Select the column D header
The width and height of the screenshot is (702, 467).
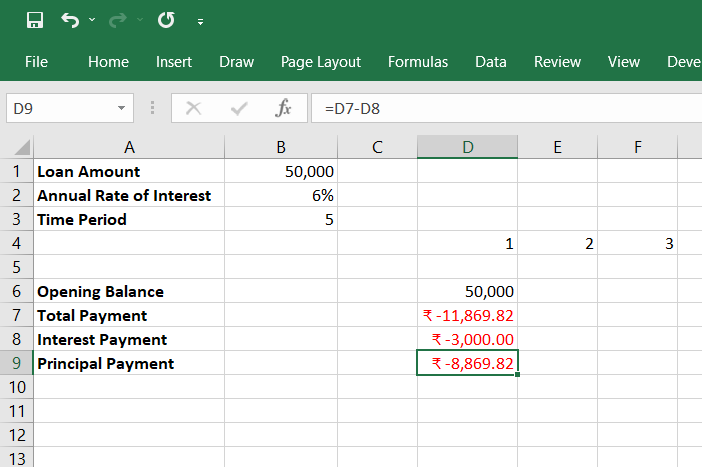coord(467,147)
